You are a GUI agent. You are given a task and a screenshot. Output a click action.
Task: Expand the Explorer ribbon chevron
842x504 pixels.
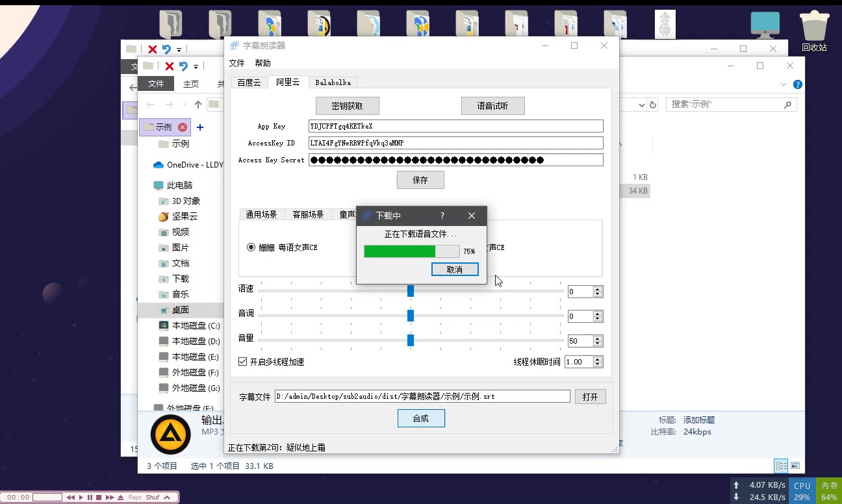pos(783,84)
